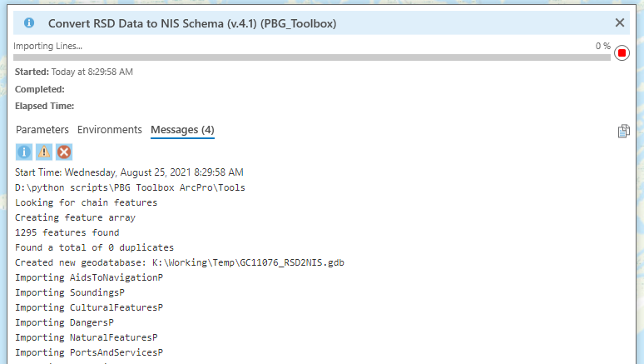Open the Environments tab
Viewport: 644px width, 364px height.
click(x=110, y=130)
